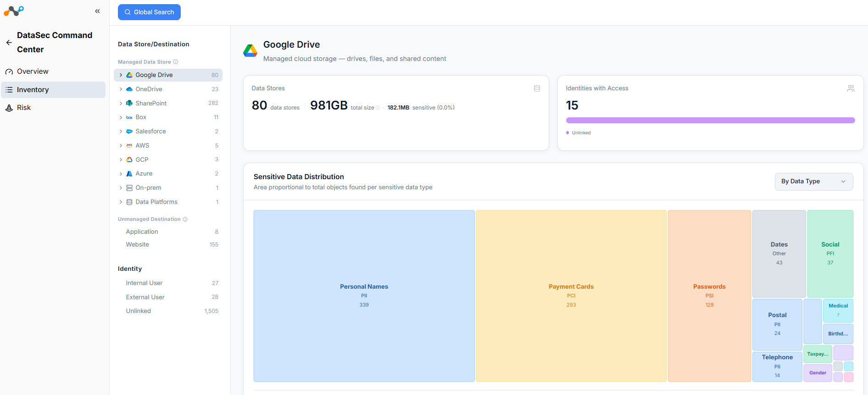Image resolution: width=868 pixels, height=395 pixels.
Task: Click the Salesforce cloud icon
Action: pos(129,132)
